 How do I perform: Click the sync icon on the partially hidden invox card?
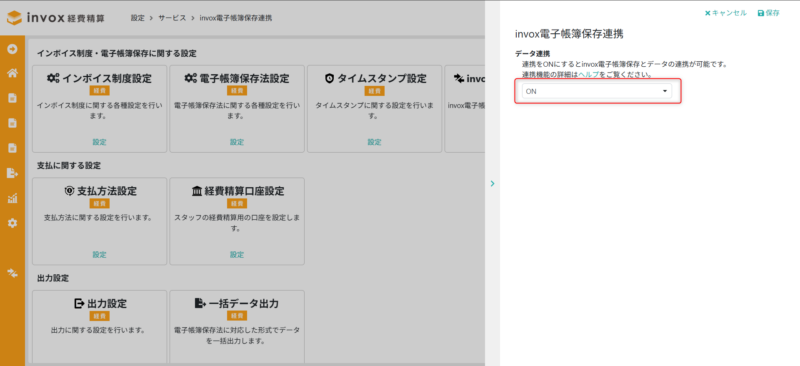click(x=459, y=79)
